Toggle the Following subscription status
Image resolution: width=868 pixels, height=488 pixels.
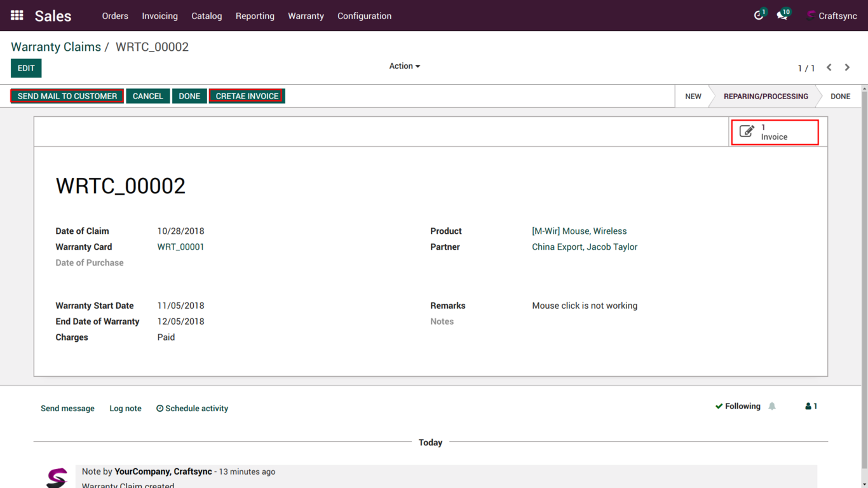tap(738, 407)
